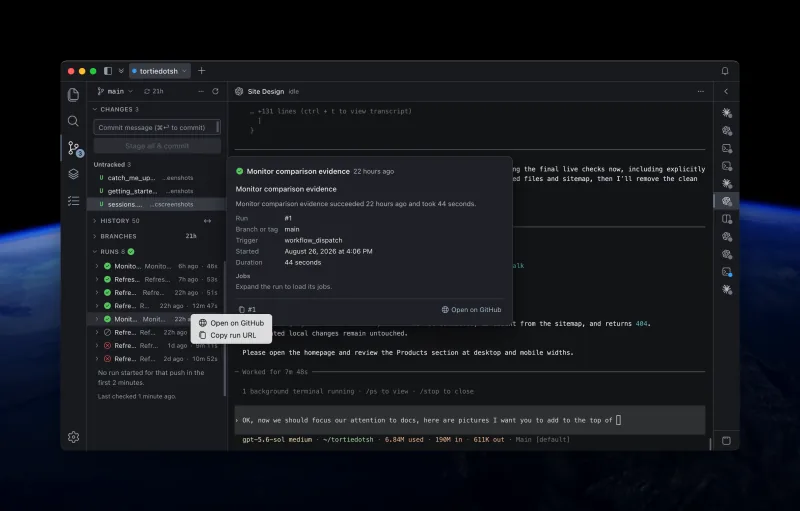
Task: Click the 44 seconds duration value
Action: pos(303,263)
